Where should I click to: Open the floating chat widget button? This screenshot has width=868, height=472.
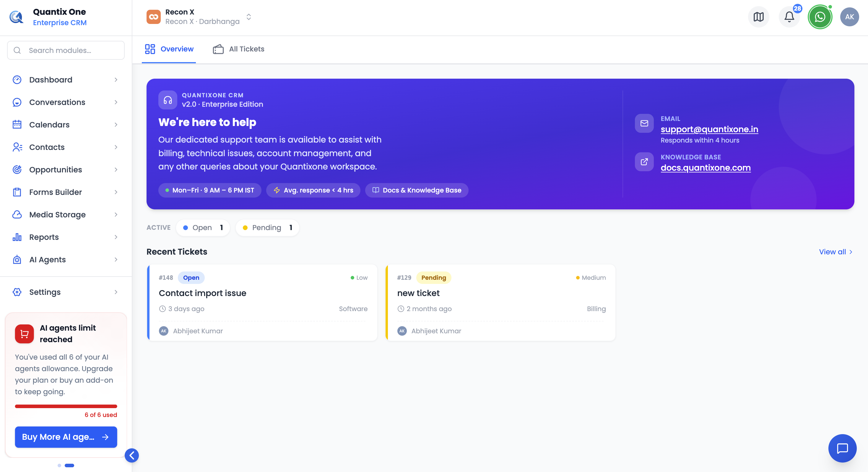click(x=842, y=448)
